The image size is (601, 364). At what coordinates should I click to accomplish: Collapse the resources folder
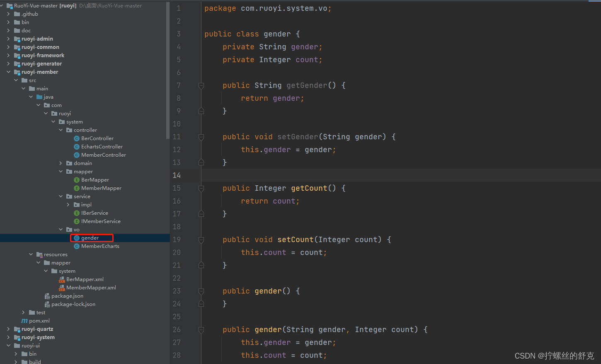click(x=31, y=255)
